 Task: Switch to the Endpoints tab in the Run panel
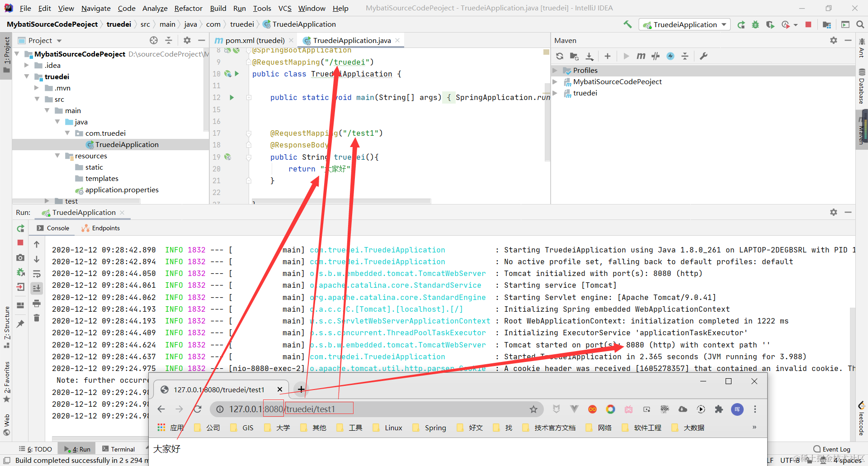[x=101, y=228]
